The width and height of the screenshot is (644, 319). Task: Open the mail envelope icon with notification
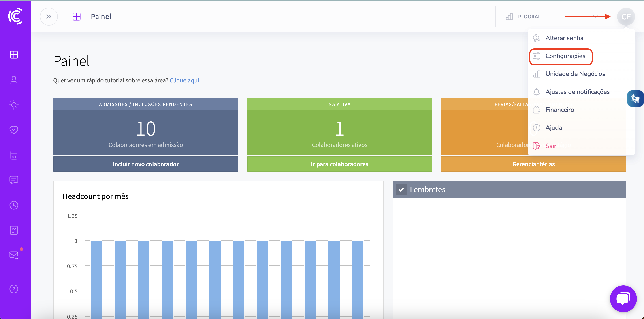point(14,255)
